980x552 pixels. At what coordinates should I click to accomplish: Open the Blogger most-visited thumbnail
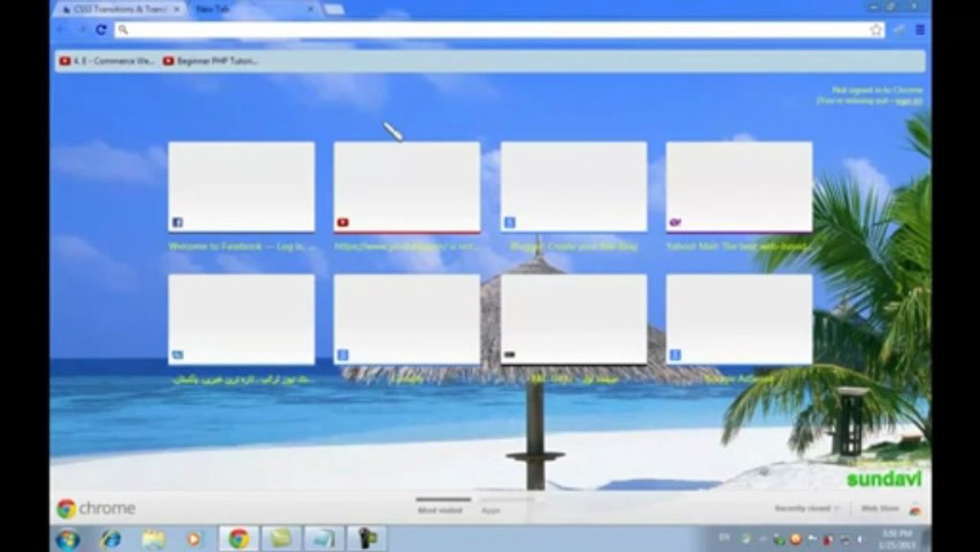[x=573, y=186]
